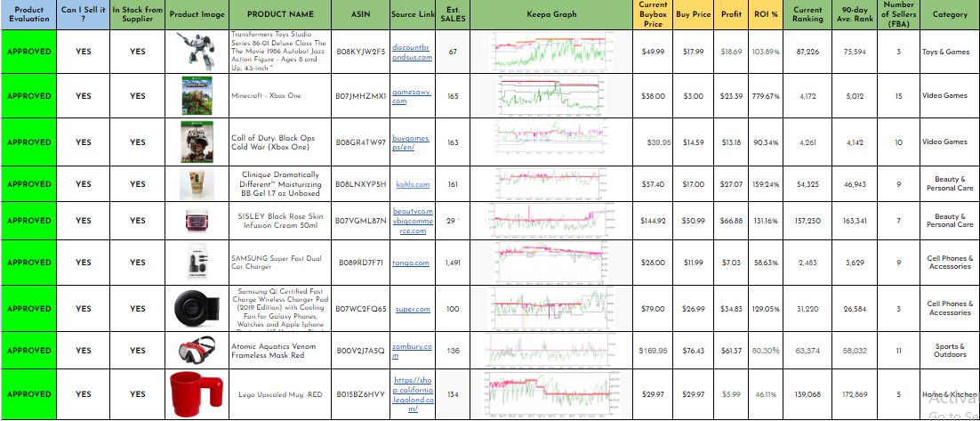Screen dimensions: 980x421
Task: Click the Category column header
Action: tap(950, 14)
